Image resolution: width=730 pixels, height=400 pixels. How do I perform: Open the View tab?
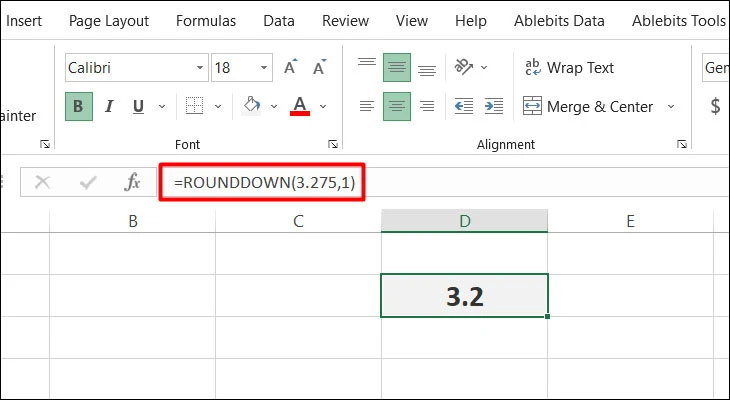coord(412,21)
